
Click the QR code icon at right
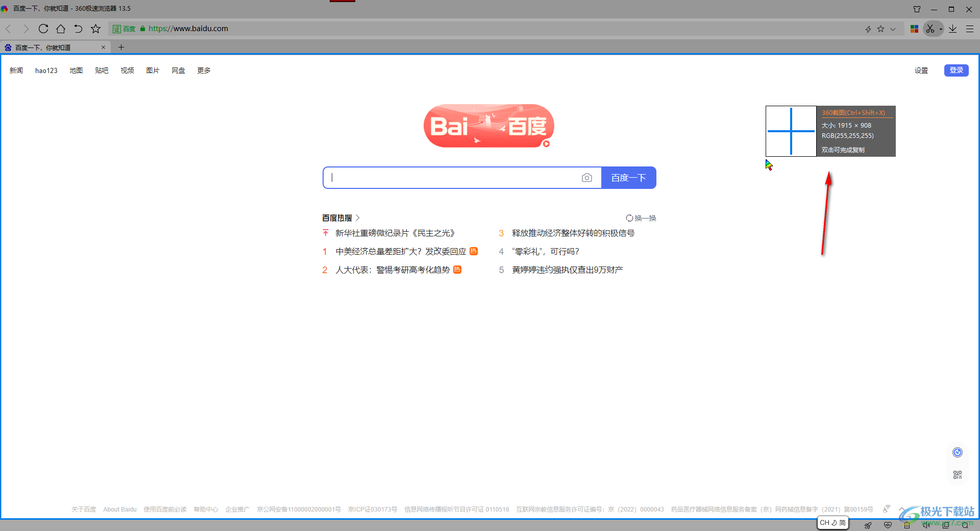click(x=958, y=475)
